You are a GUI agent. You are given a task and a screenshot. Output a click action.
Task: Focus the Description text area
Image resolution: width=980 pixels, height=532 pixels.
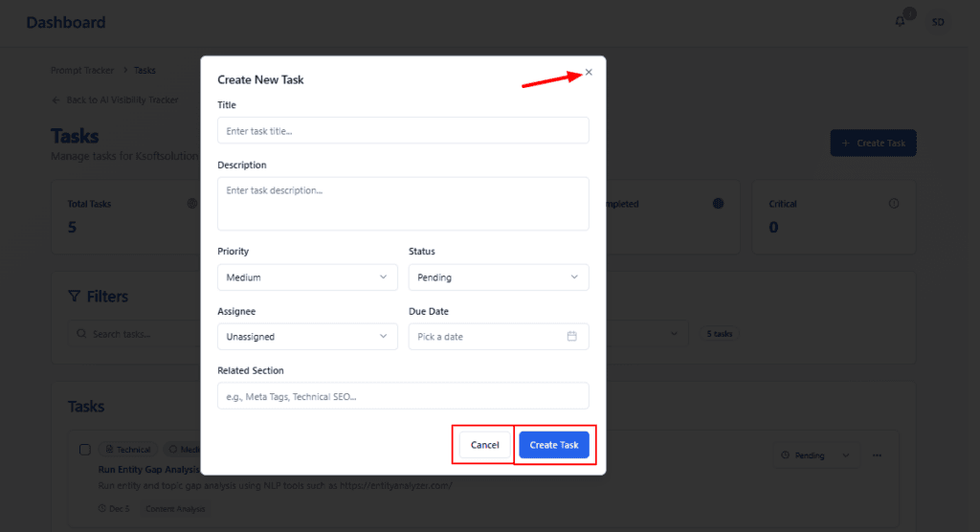pos(403,203)
